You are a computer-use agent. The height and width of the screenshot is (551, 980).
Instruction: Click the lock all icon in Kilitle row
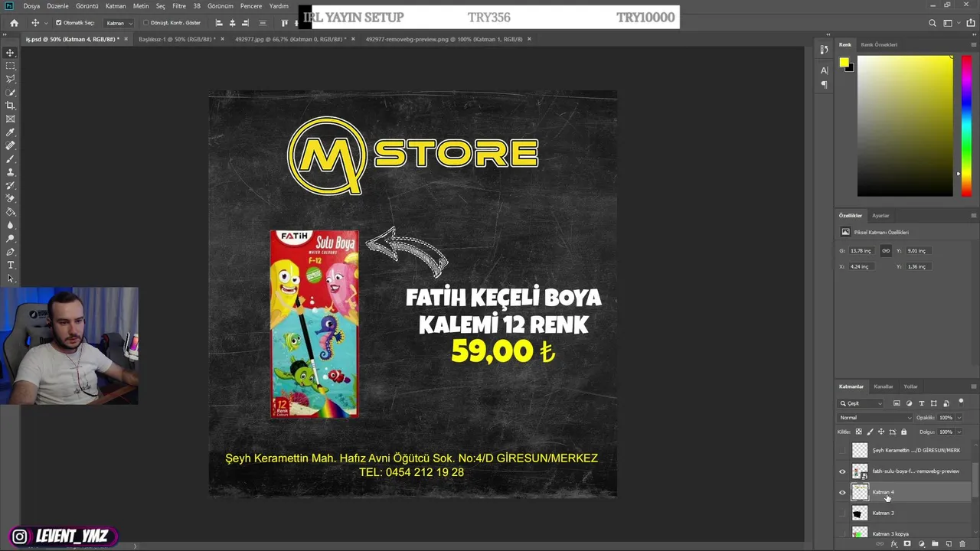(903, 432)
